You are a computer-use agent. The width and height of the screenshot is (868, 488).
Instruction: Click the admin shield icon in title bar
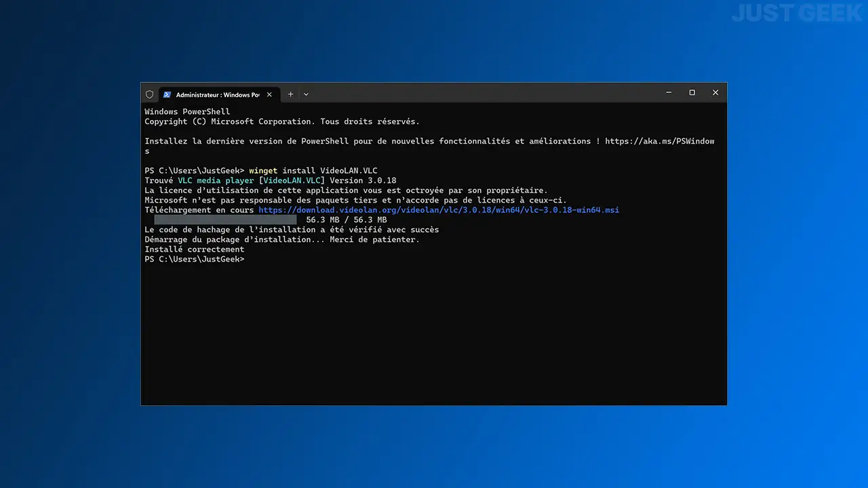coord(150,94)
